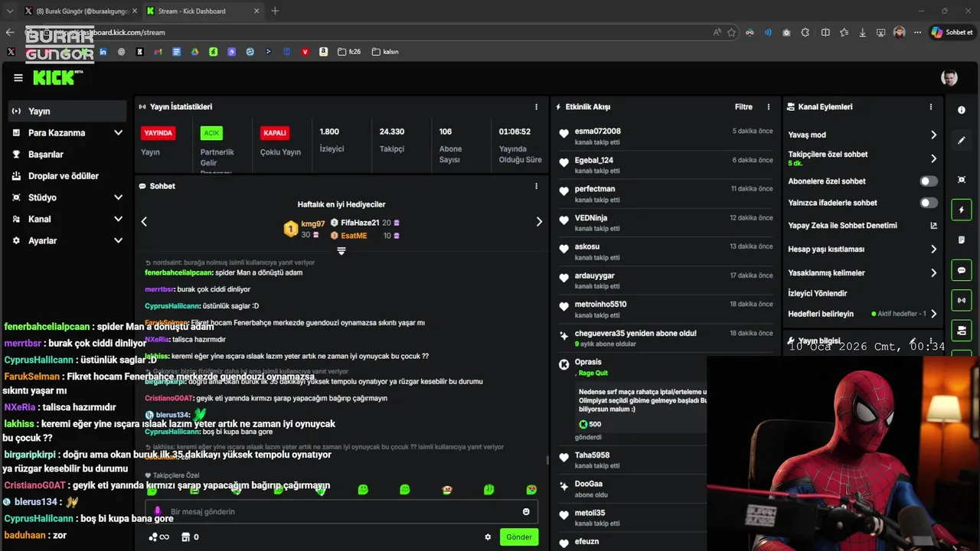Open the fc26 bookmarks folder
Image resolution: width=980 pixels, height=551 pixels.
pyautogui.click(x=349, y=52)
